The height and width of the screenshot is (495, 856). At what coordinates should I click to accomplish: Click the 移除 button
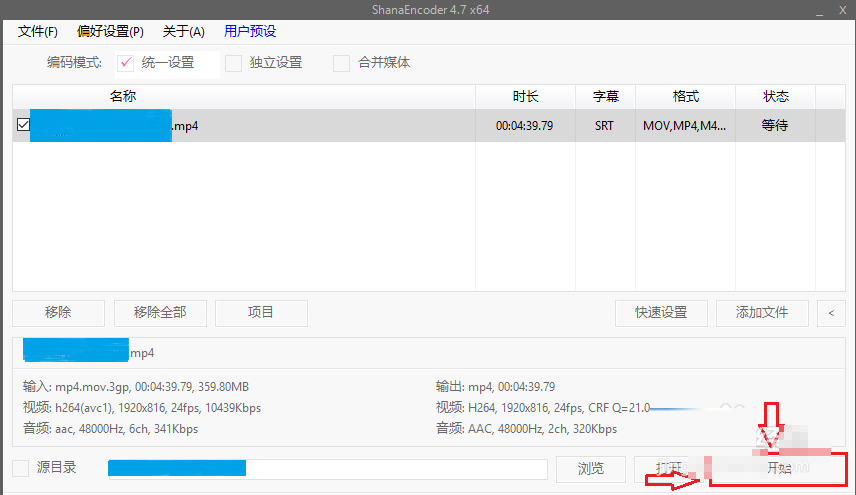coord(58,313)
